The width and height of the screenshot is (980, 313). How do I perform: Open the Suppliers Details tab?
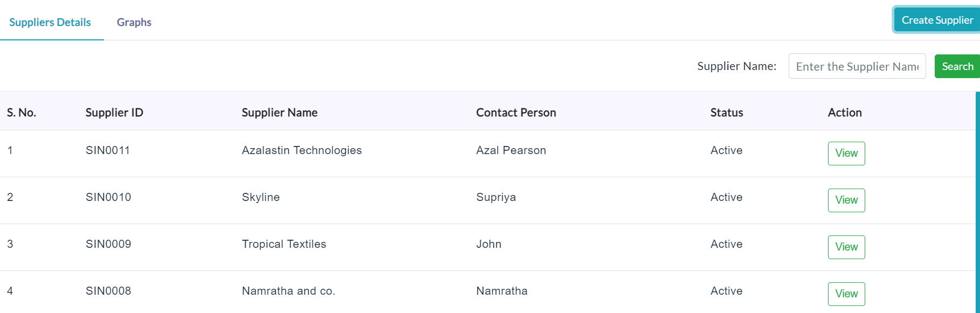(x=50, y=22)
